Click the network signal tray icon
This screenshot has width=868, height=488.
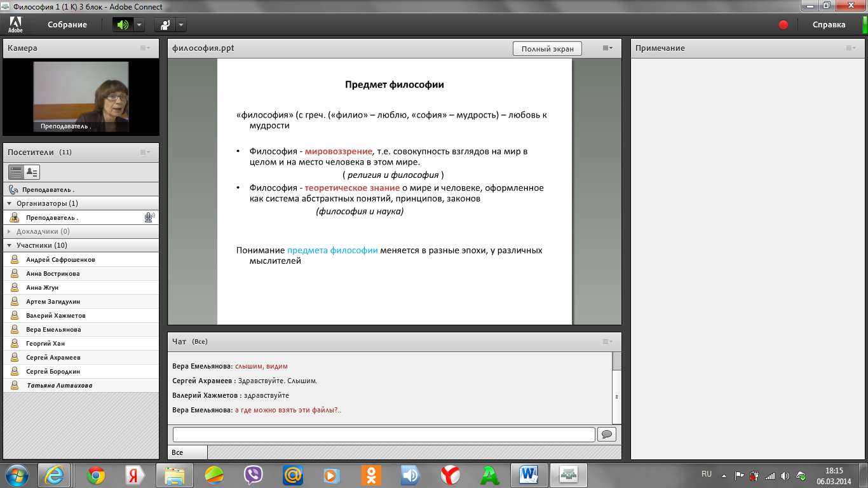coord(770,475)
